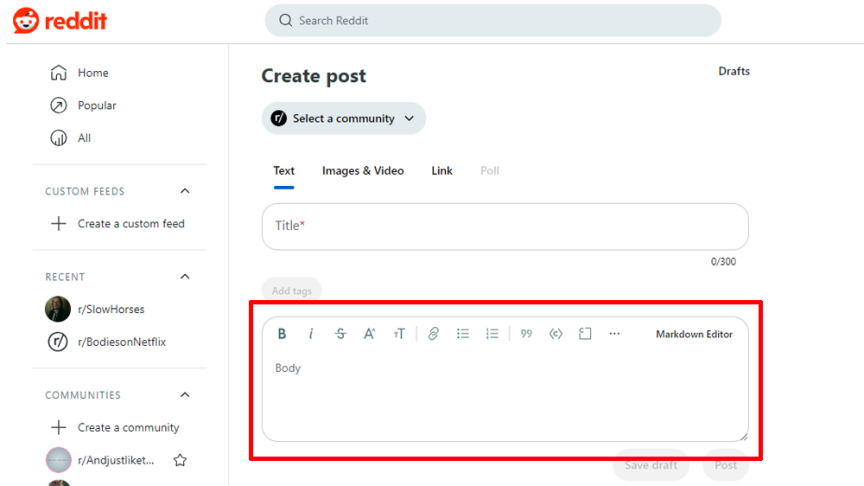Insert inline code formatting
This screenshot has height=486, width=864.
pyautogui.click(x=556, y=334)
